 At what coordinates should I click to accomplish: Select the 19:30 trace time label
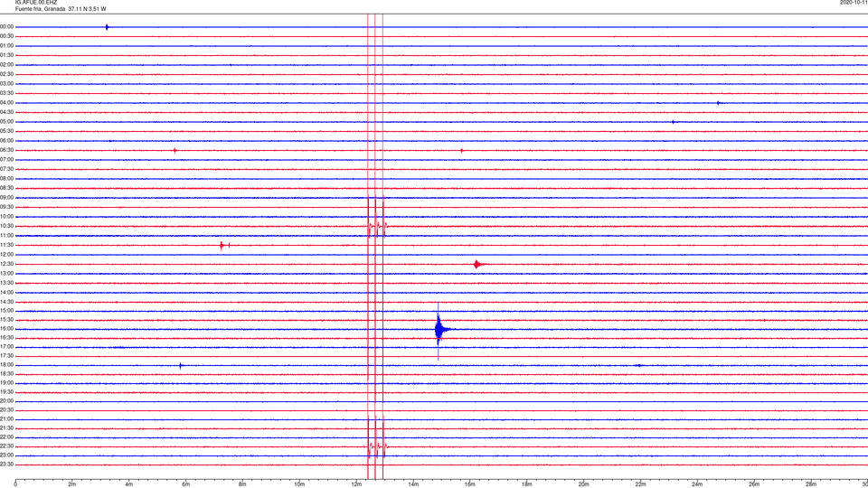tap(7, 392)
